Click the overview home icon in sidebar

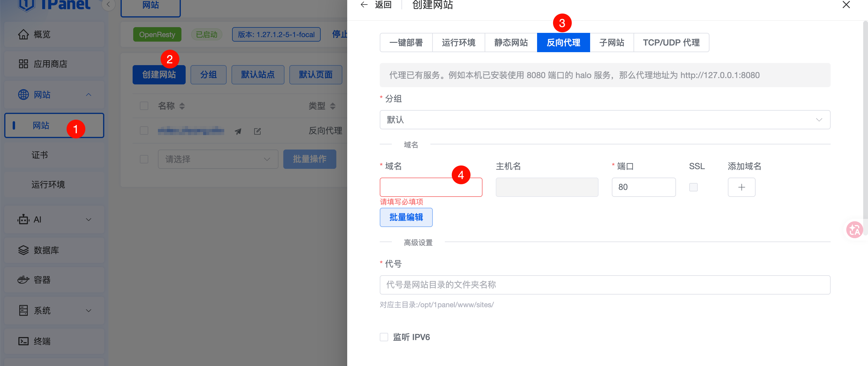click(x=23, y=34)
